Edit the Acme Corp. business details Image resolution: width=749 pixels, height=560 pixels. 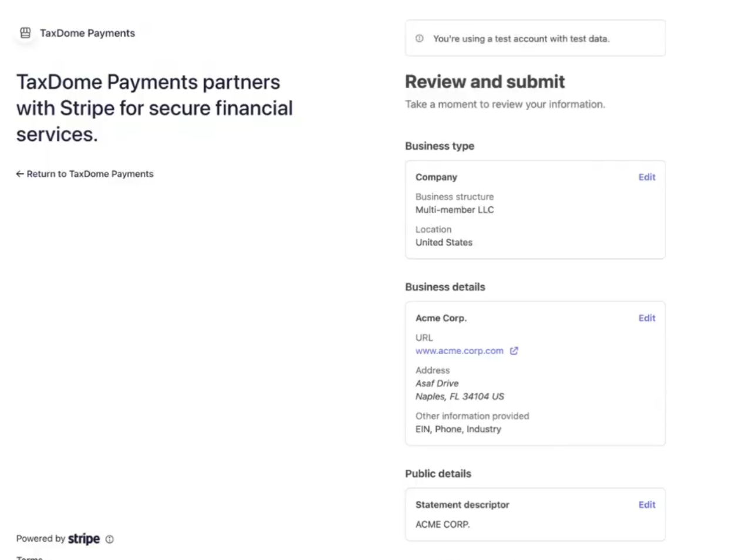pos(646,318)
